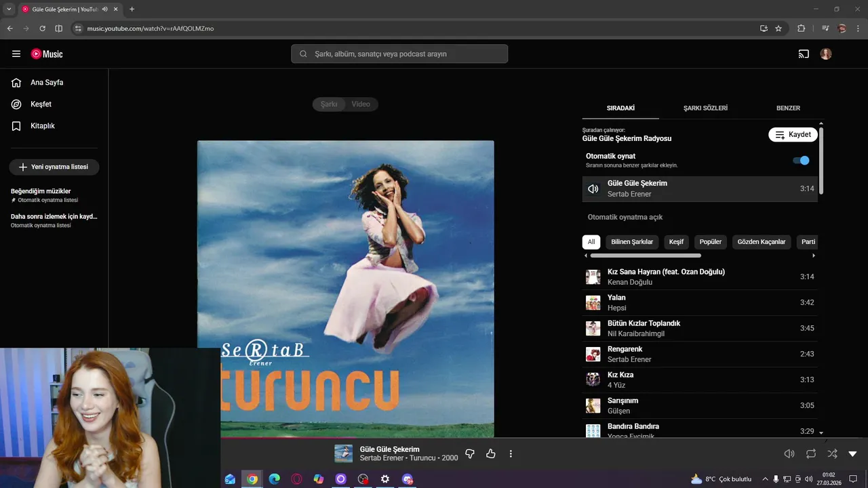Click the YouTube Music logo
Viewport: 868px width, 488px height.
pyautogui.click(x=47, y=54)
